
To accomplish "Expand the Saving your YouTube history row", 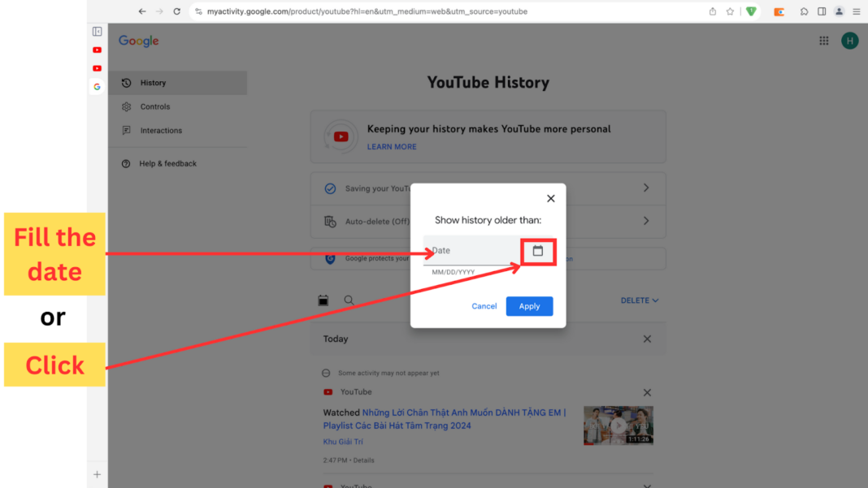I will (646, 188).
